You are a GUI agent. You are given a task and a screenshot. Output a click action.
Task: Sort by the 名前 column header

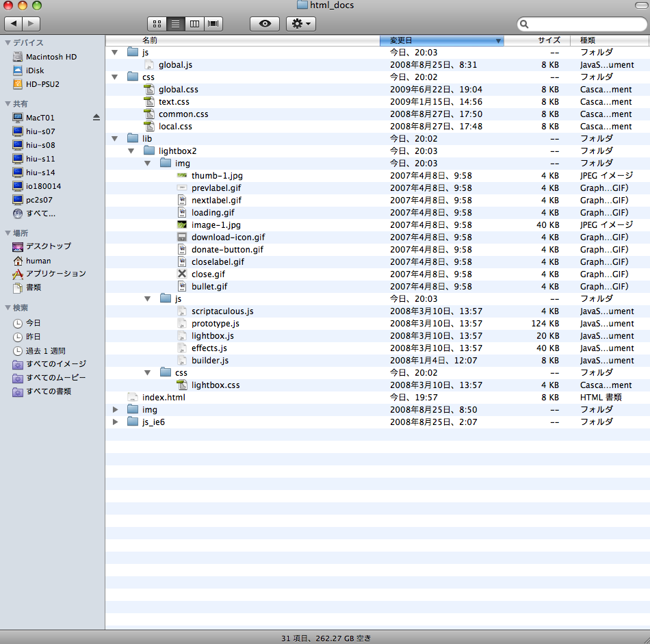click(x=243, y=40)
